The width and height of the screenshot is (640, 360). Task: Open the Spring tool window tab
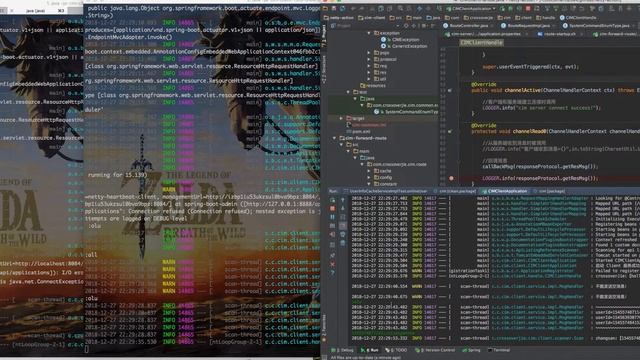(x=471, y=350)
